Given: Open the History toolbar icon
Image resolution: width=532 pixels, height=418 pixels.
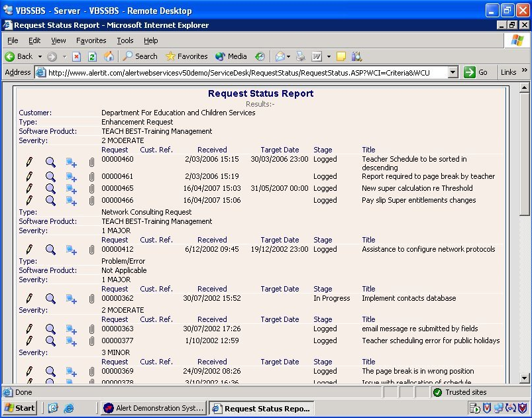Looking at the screenshot, I should (260, 56).
